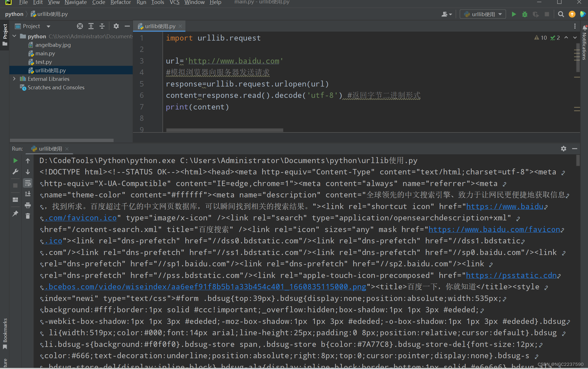
Task: Click the print icon in Run panel
Action: [28, 205]
